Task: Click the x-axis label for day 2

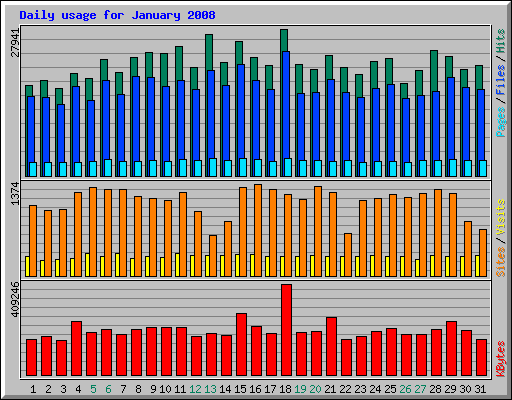Action: [x=48, y=389]
